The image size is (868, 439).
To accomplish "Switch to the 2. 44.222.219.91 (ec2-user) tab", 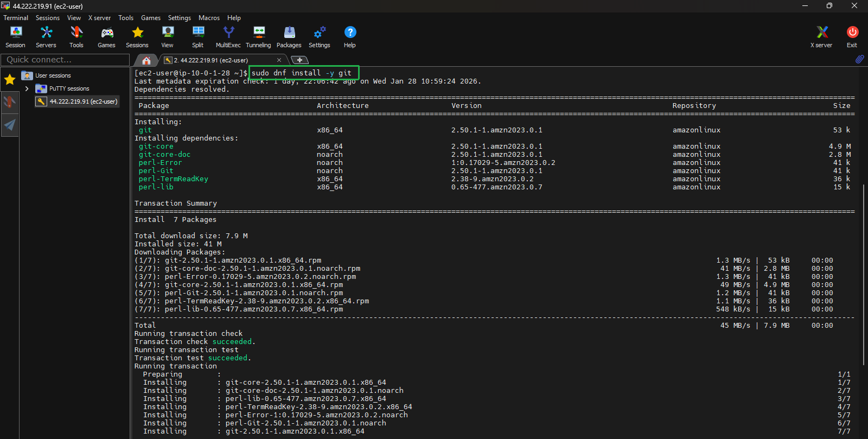I will [224, 60].
